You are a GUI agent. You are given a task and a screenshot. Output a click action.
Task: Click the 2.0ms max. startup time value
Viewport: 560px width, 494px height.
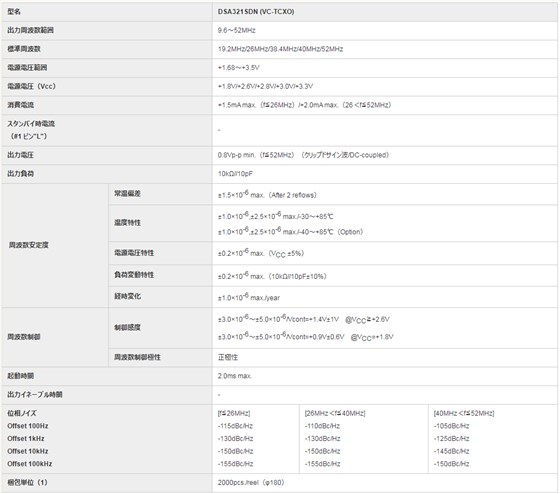(x=235, y=376)
